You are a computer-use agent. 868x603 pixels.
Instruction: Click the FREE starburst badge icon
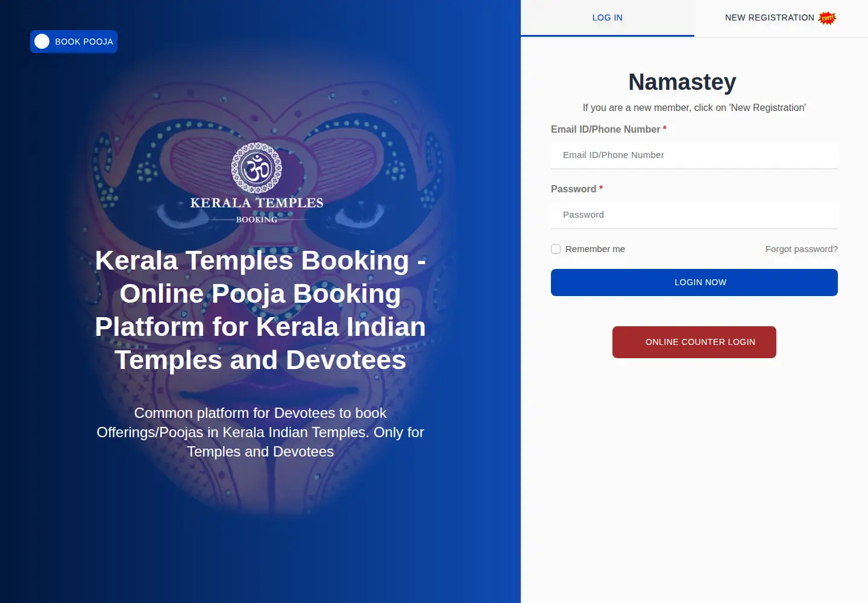pyautogui.click(x=828, y=18)
